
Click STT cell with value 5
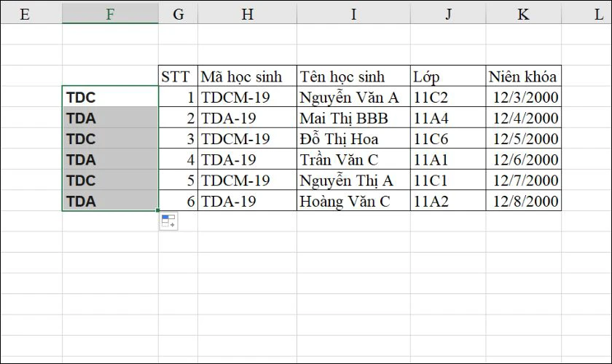pos(178,180)
